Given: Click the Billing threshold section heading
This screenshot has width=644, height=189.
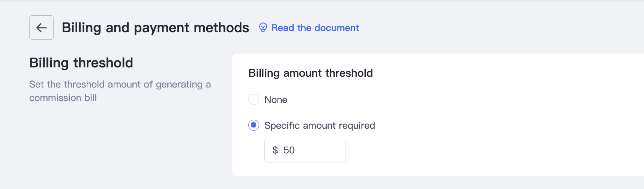Looking at the screenshot, I should (81, 63).
